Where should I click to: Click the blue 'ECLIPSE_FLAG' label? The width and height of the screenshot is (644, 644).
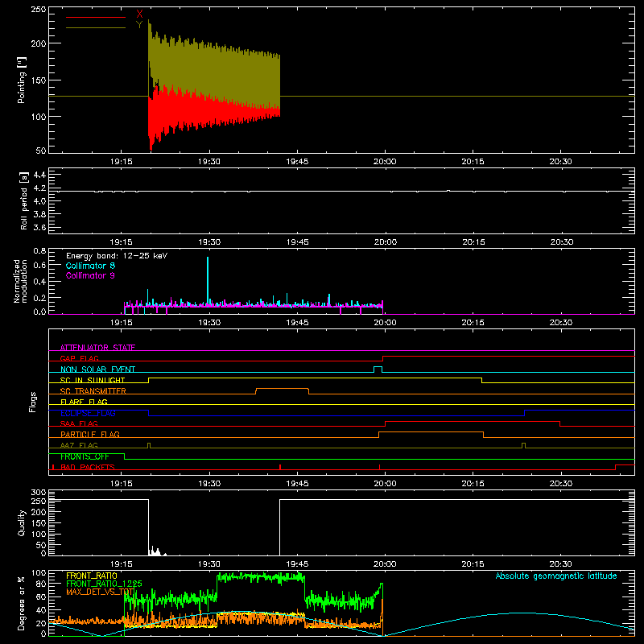88,413
